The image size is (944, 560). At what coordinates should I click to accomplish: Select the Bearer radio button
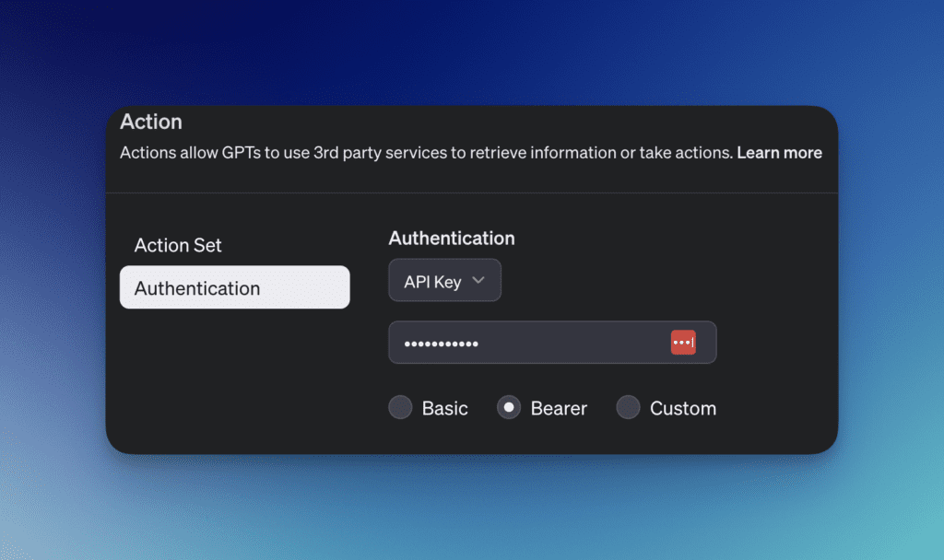pos(508,407)
